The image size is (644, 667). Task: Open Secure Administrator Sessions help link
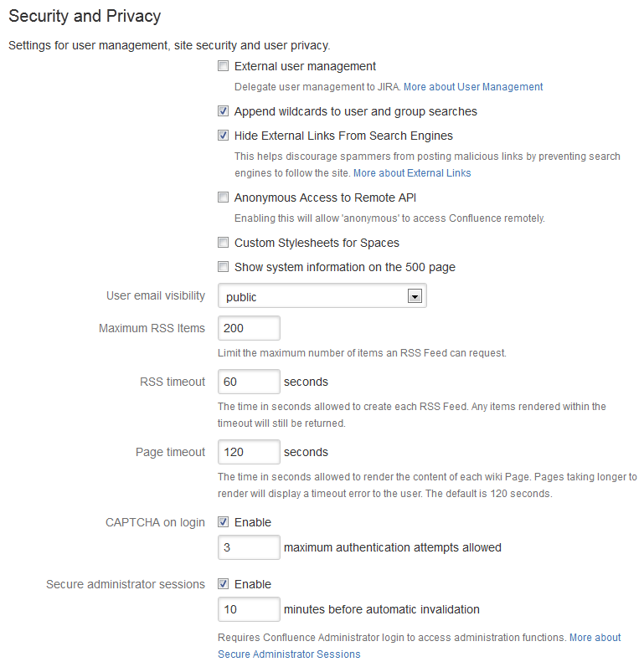coord(289,654)
